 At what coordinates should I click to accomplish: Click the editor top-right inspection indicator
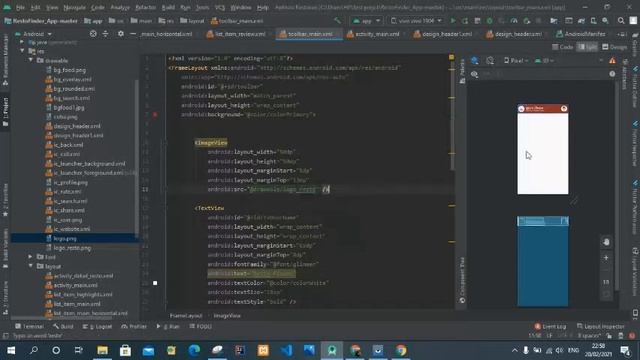tap(451, 57)
